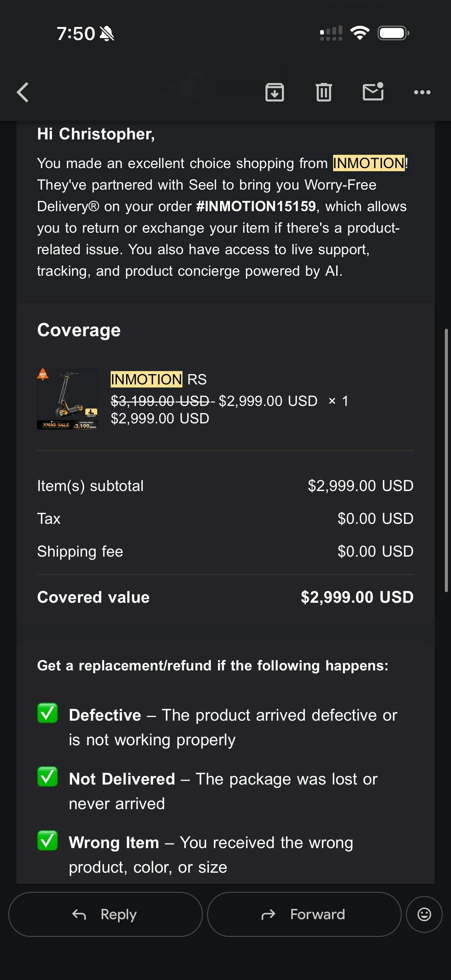Viewport: 451px width, 980px height.
Task: Delete the email using the trash icon
Action: click(324, 92)
